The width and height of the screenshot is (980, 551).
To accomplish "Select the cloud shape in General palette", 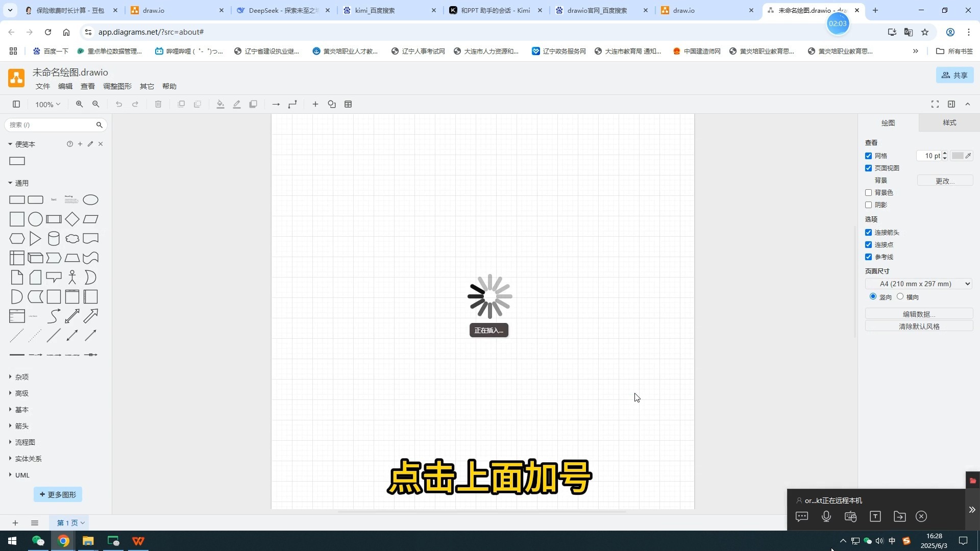I will click(72, 238).
